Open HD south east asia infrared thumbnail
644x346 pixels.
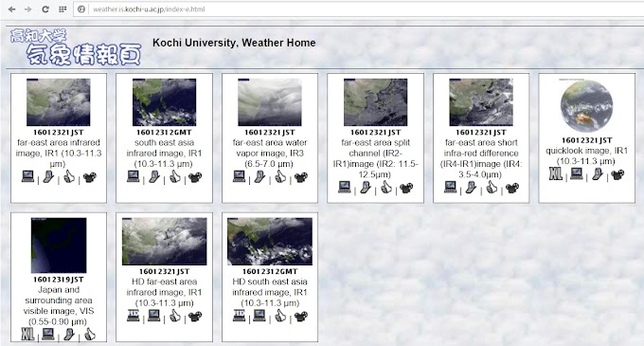pyautogui.click(x=270, y=242)
